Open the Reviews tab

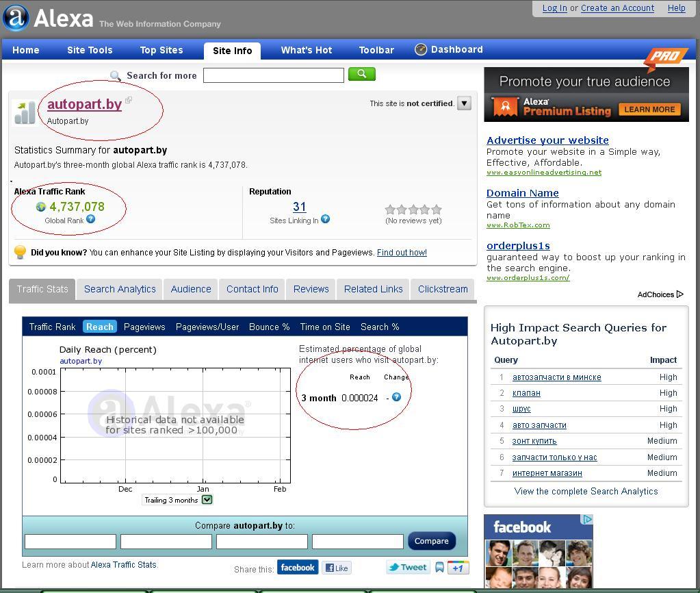[x=311, y=289]
